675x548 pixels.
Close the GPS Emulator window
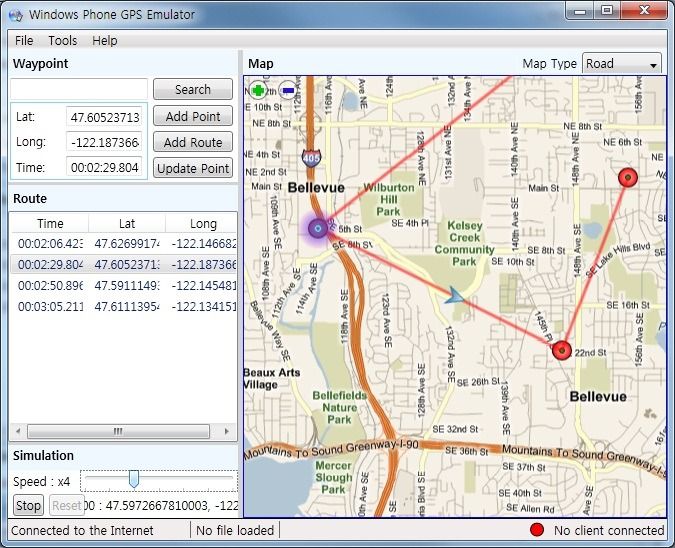tap(644, 11)
